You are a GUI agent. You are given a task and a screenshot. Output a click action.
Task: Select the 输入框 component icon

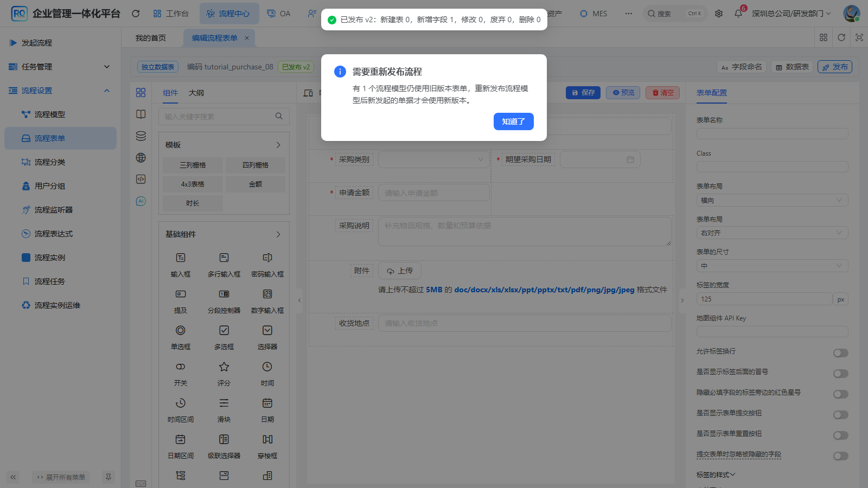(x=181, y=258)
